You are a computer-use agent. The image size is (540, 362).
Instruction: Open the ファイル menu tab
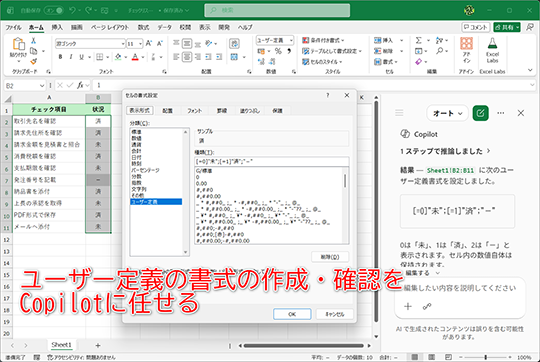pyautogui.click(x=13, y=27)
